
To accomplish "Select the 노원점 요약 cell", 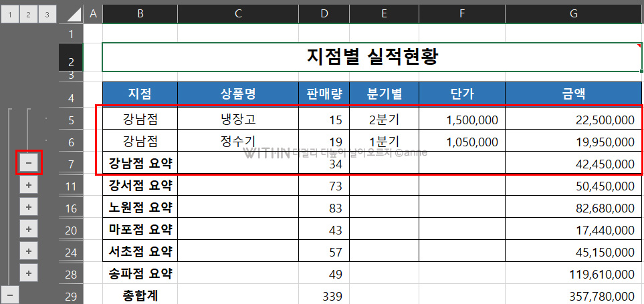I will (x=140, y=207).
